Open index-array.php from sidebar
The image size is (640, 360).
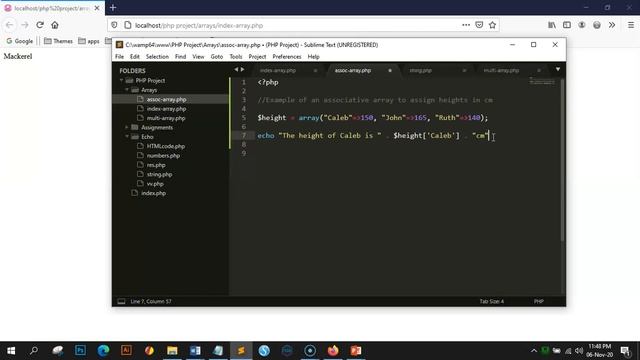tap(167, 109)
